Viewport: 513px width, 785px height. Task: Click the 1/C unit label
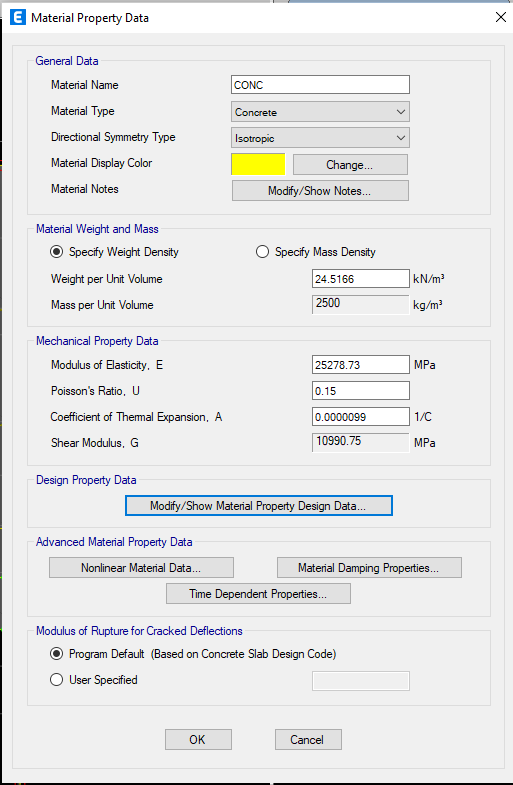424,417
